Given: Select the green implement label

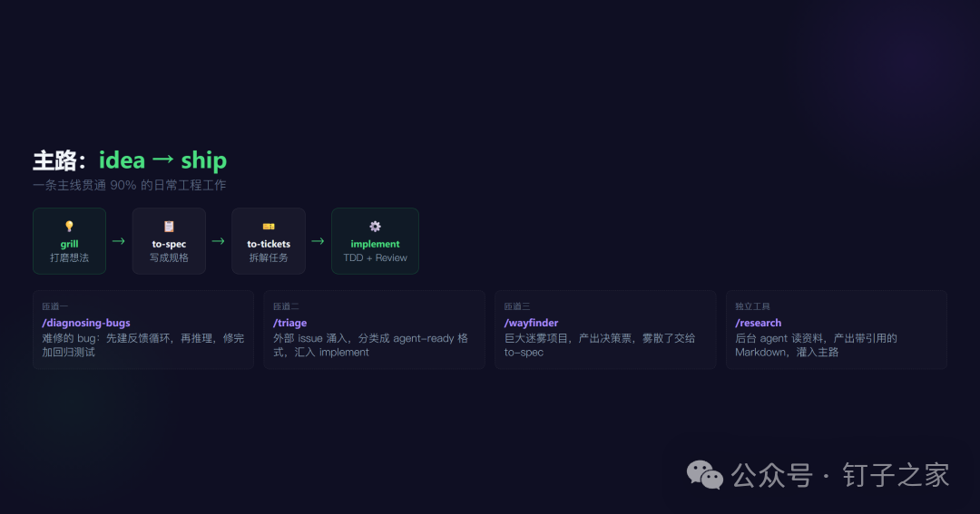Looking at the screenshot, I should point(375,244).
